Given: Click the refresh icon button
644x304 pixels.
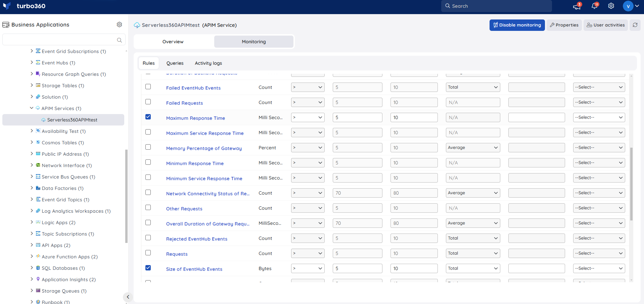Looking at the screenshot, I should [635, 25].
